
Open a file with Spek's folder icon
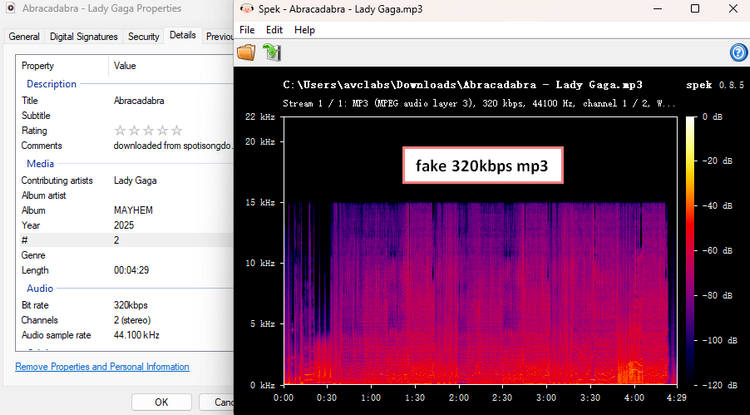pos(246,52)
